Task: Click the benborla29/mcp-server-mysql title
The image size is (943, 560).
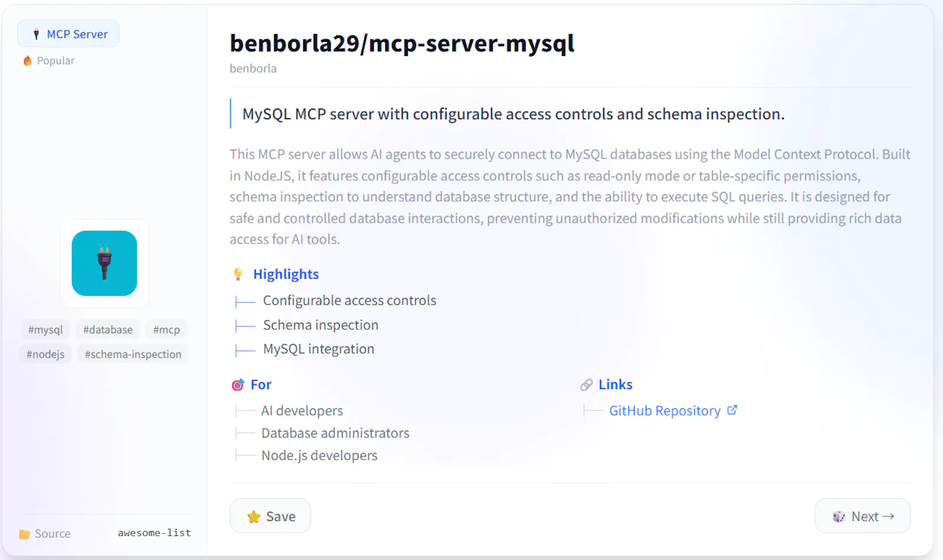Action: tap(402, 43)
